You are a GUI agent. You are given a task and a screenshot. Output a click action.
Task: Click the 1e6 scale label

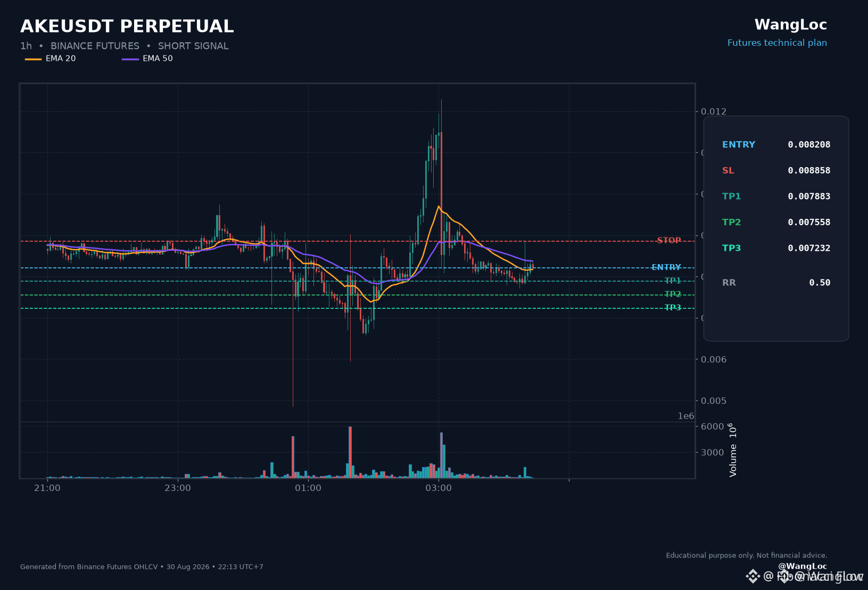pyautogui.click(x=686, y=416)
